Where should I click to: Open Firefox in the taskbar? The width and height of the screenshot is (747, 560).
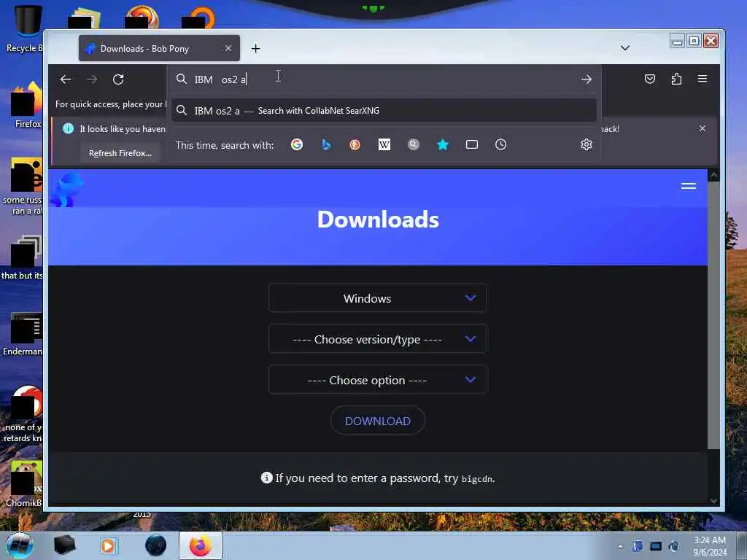(x=200, y=545)
